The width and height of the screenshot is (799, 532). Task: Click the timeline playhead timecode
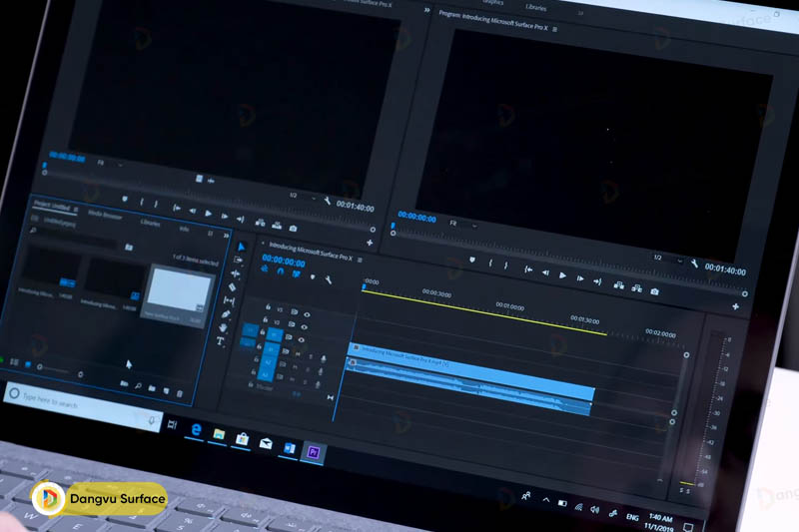(x=283, y=262)
